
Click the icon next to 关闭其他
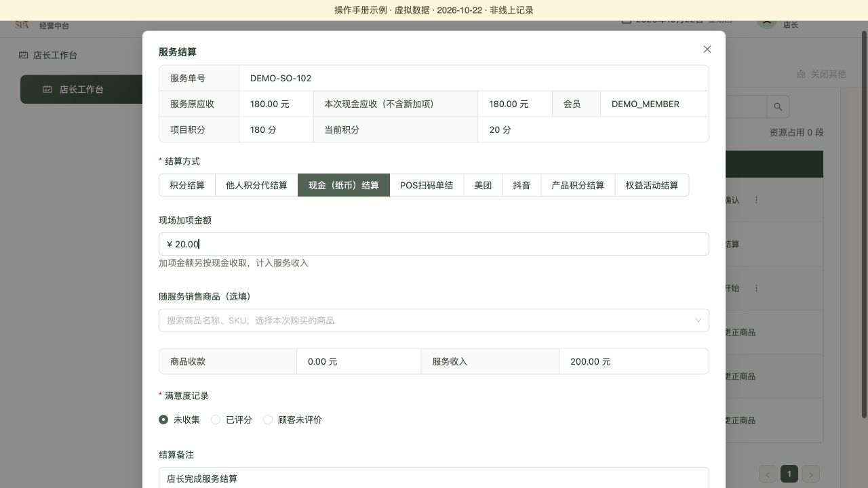pos(801,74)
